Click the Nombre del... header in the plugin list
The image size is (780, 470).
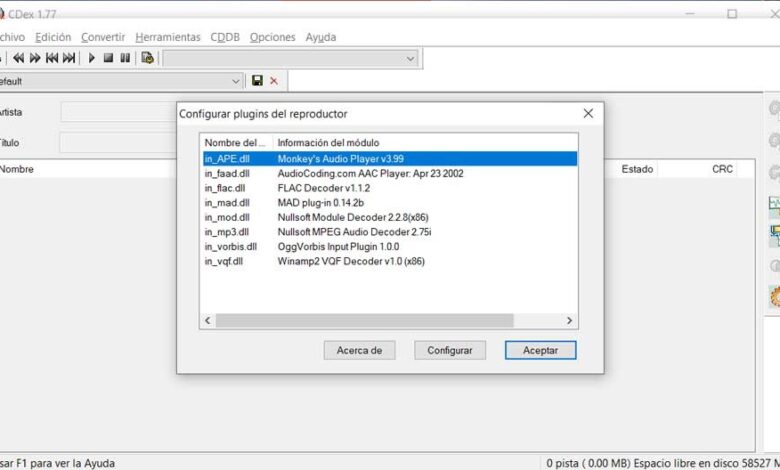click(x=235, y=143)
